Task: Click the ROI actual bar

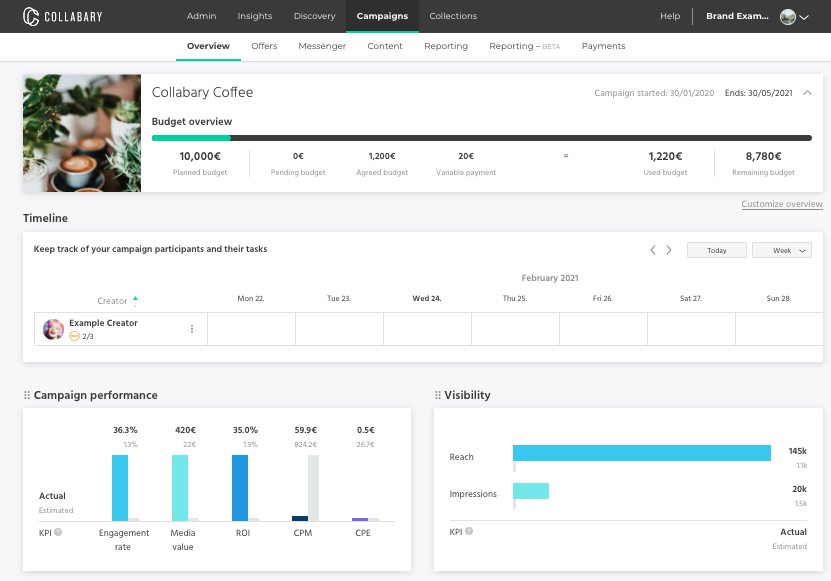Action: coord(240,488)
